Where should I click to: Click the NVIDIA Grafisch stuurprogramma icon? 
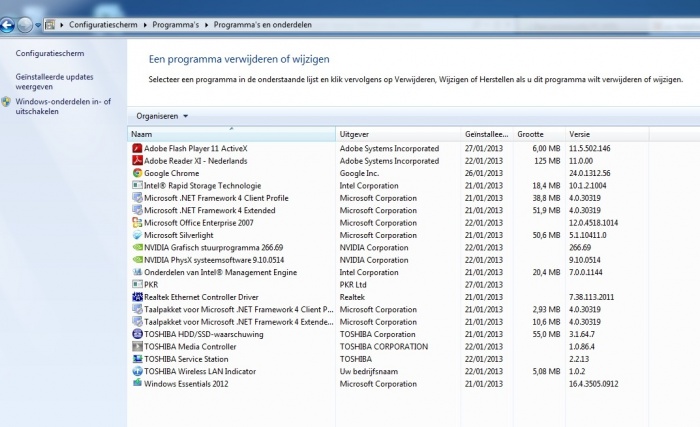[x=137, y=247]
